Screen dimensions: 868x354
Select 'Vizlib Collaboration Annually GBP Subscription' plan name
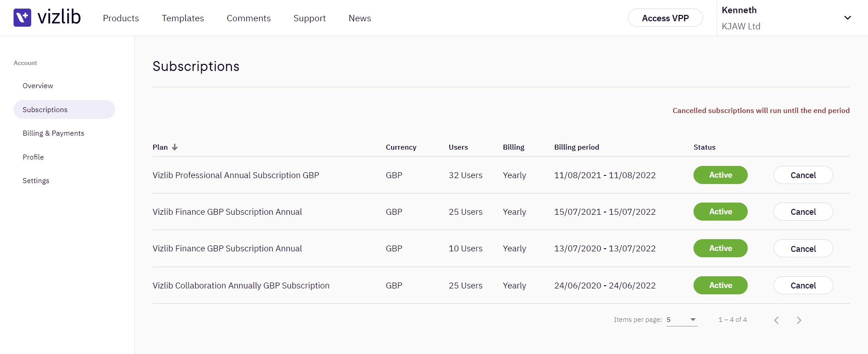pos(241,286)
